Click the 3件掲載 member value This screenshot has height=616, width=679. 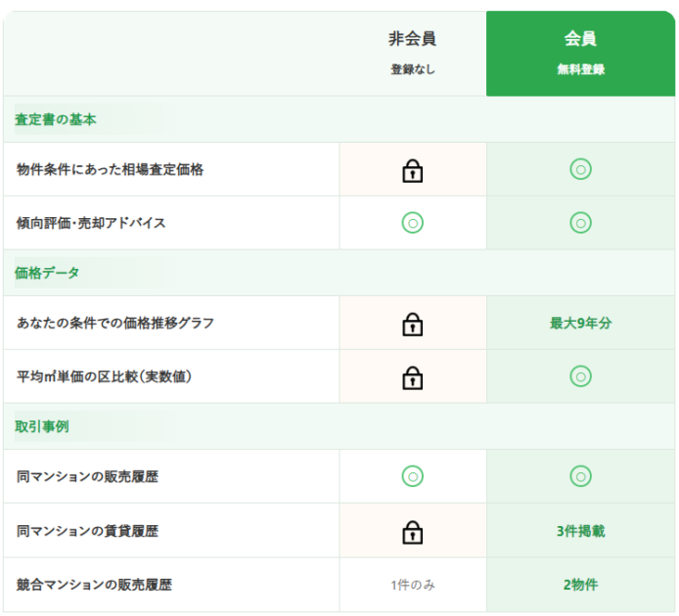tap(580, 531)
